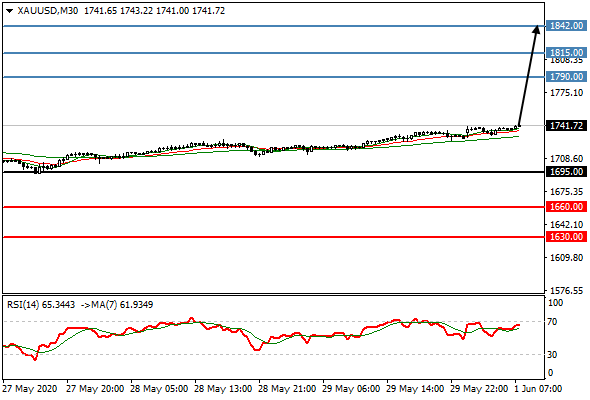Screen dimensions: 590x400
Task: Select the 1790.00 price level label
Action: point(566,77)
